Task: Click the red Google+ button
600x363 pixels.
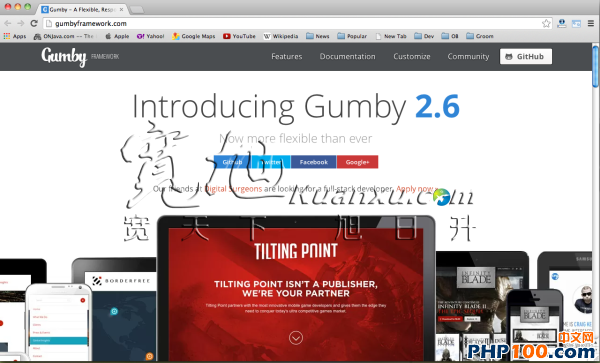Action: coord(357,162)
